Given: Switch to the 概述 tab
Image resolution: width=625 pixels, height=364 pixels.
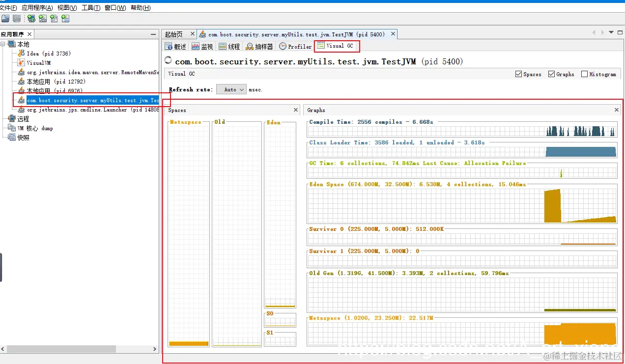Looking at the screenshot, I should pyautogui.click(x=176, y=46).
